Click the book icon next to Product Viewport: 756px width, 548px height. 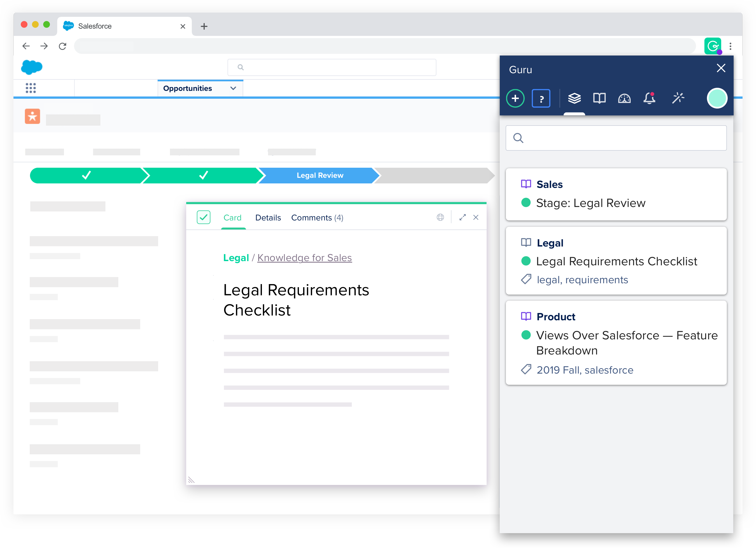pos(526,316)
